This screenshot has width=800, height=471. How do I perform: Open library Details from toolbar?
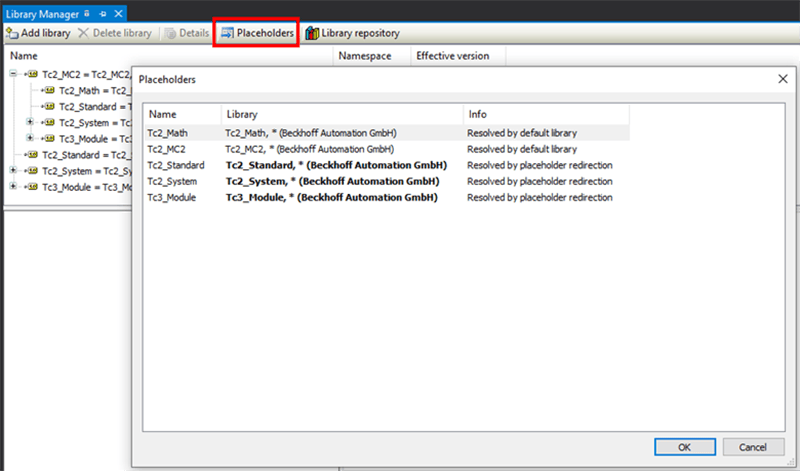pos(187,33)
